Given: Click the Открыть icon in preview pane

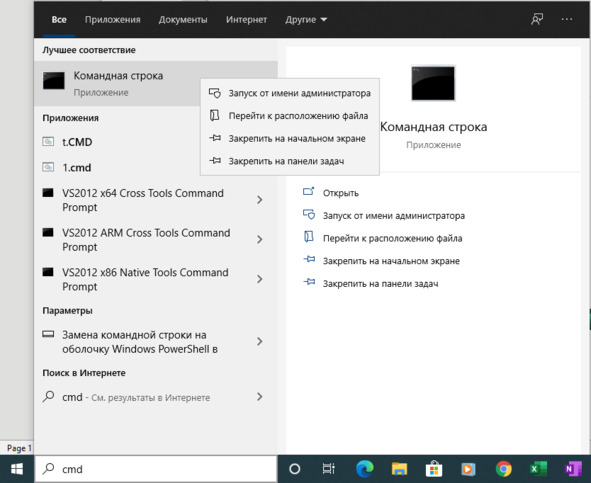Looking at the screenshot, I should tap(309, 192).
